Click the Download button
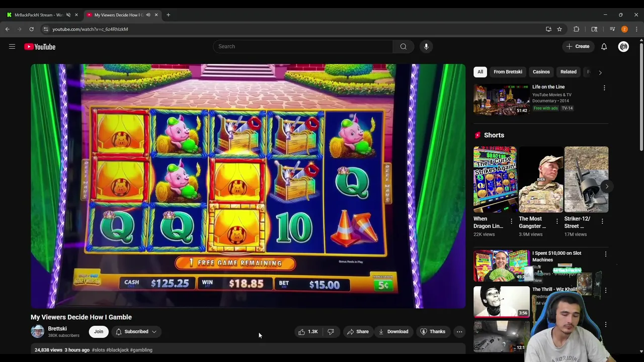This screenshot has height=362, width=644. coord(393,332)
